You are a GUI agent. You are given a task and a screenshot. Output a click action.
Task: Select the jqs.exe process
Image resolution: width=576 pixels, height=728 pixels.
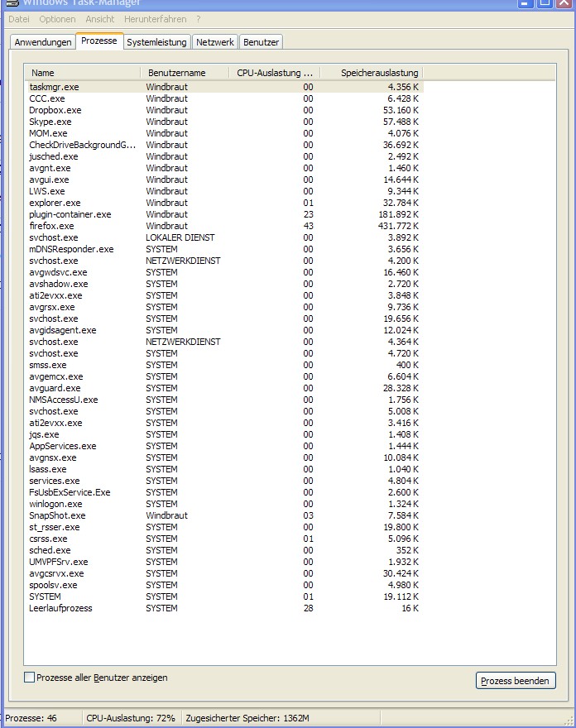click(x=224, y=434)
